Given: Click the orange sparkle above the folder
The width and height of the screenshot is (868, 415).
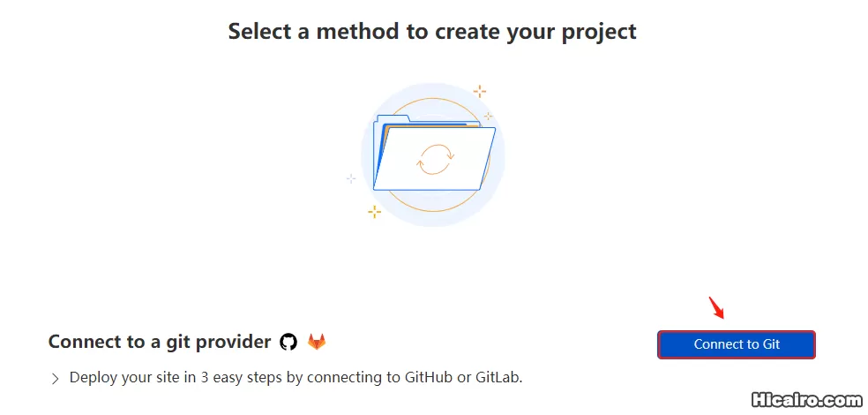Looking at the screenshot, I should pyautogui.click(x=479, y=90).
